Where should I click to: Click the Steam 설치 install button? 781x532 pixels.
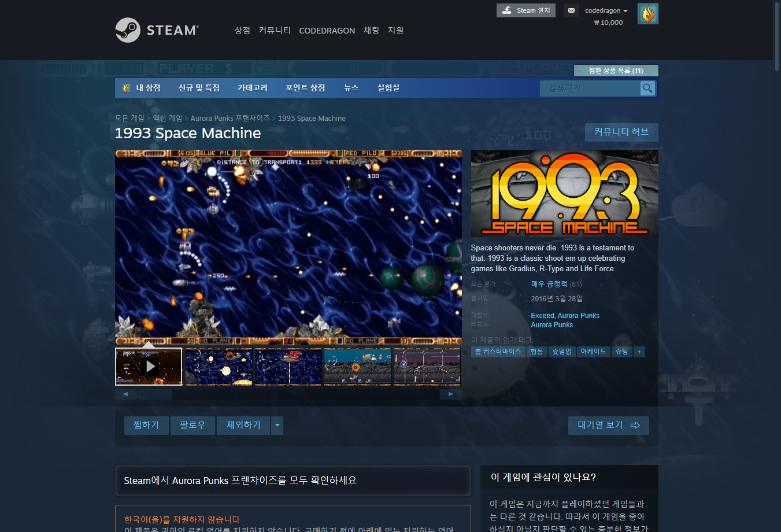(526, 10)
